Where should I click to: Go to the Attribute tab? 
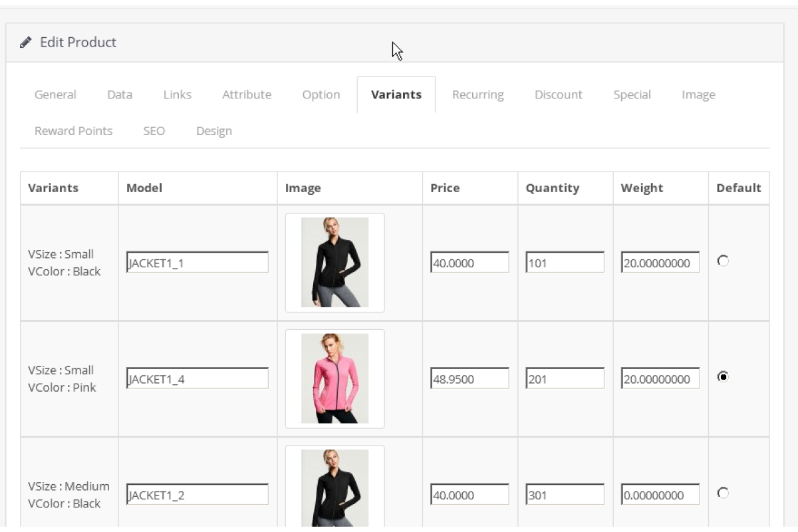[x=247, y=94]
